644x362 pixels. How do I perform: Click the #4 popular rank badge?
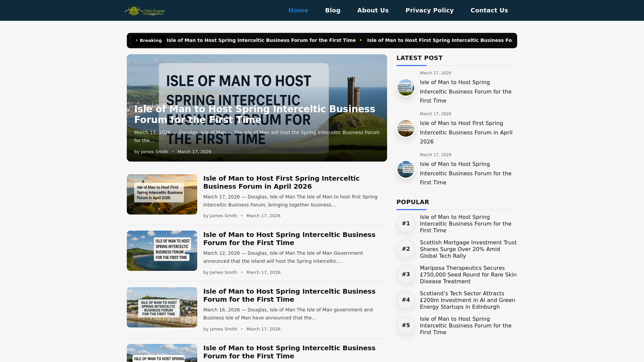click(406, 300)
